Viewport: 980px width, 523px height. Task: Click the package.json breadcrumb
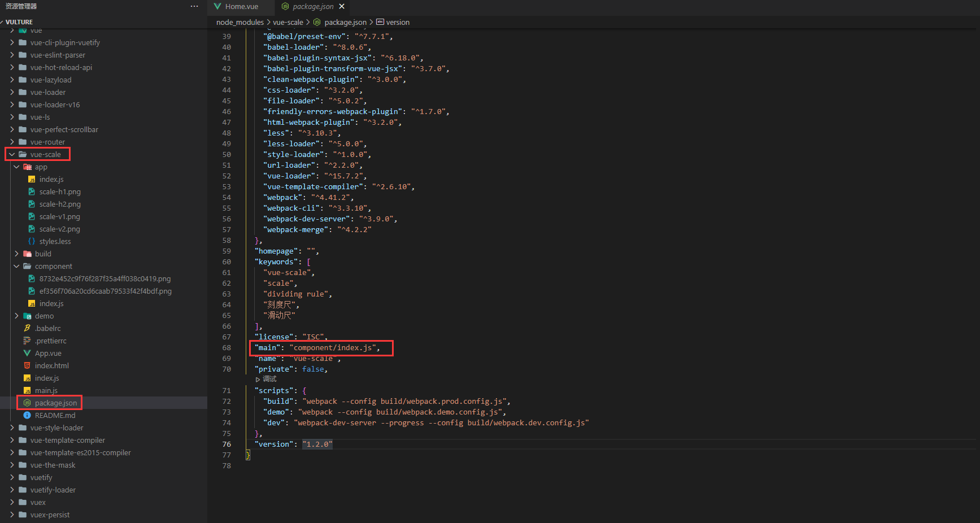345,22
